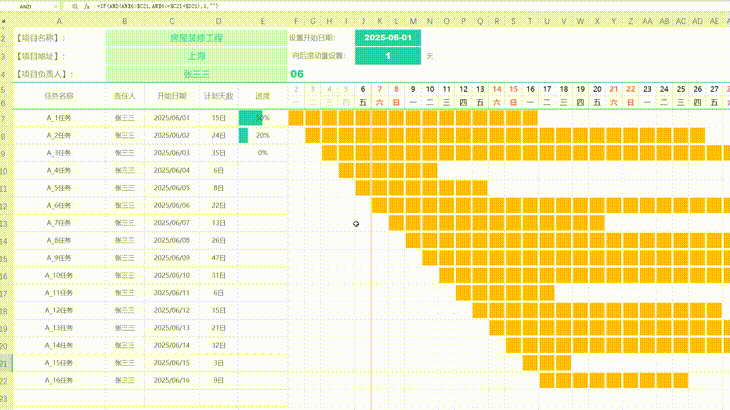This screenshot has height=410, width=730.
Task: Select the A_12任务 task name cell
Action: [59, 311]
